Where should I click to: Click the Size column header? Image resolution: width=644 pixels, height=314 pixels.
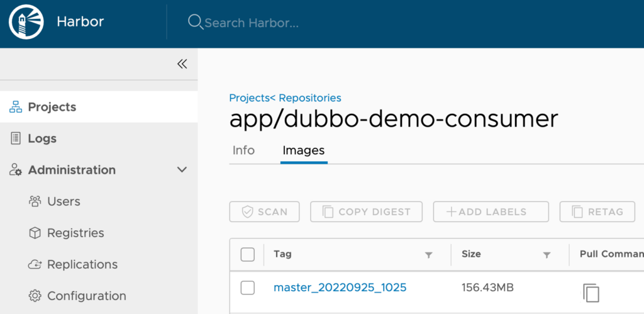point(471,254)
